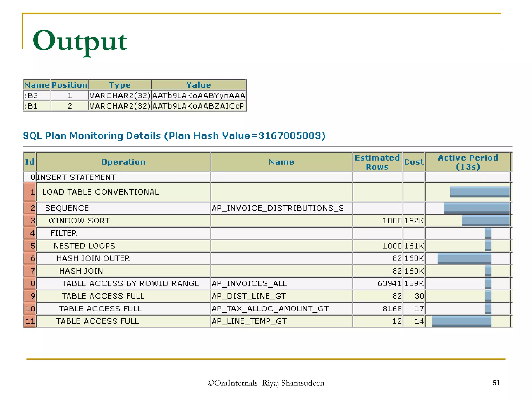This screenshot has width=532, height=399.
Task: Click active period bar for AP_LINE_TEMP_GT row
Action: click(462, 321)
